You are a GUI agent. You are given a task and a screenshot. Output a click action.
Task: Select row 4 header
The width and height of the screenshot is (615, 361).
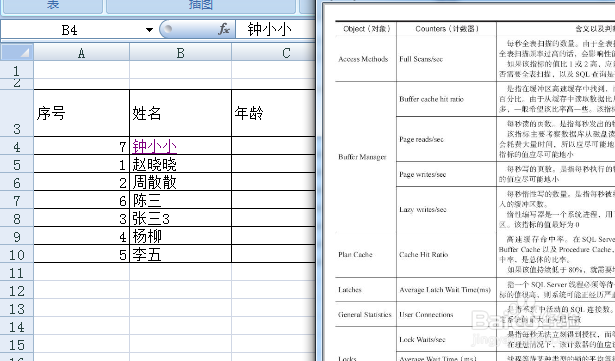[16, 146]
